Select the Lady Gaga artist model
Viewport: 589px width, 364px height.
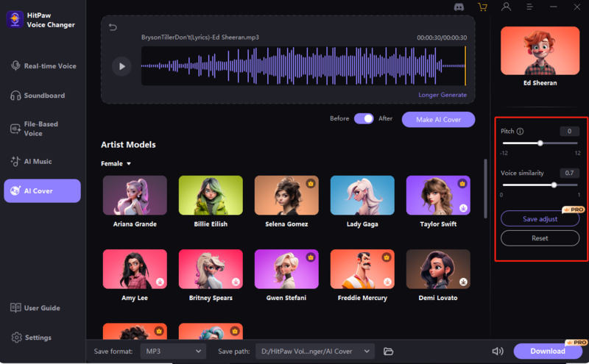click(362, 196)
